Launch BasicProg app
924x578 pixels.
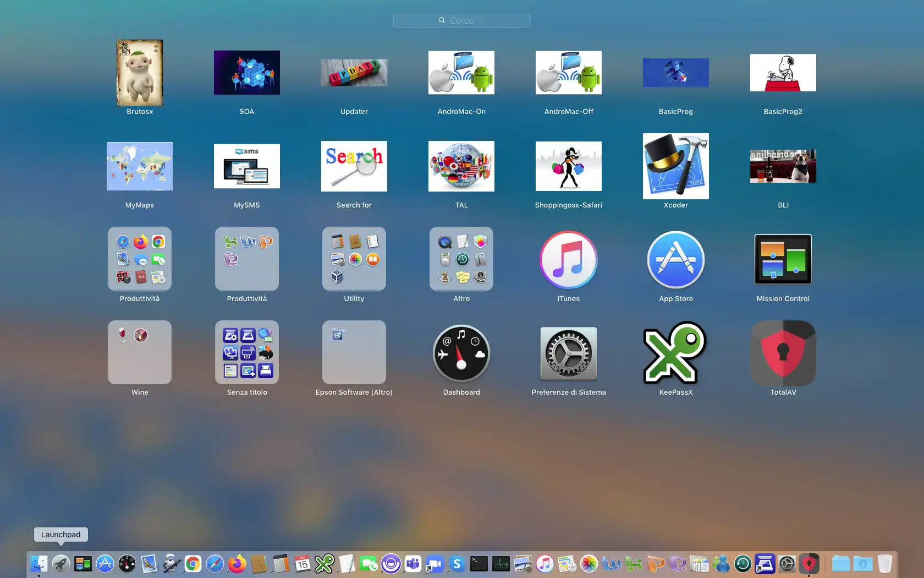(676, 73)
